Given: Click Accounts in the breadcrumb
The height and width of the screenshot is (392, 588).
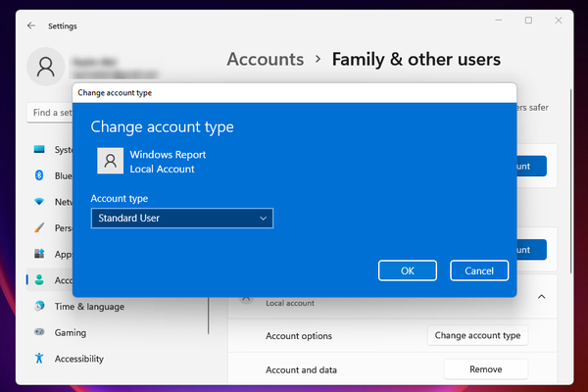Looking at the screenshot, I should click(265, 60).
